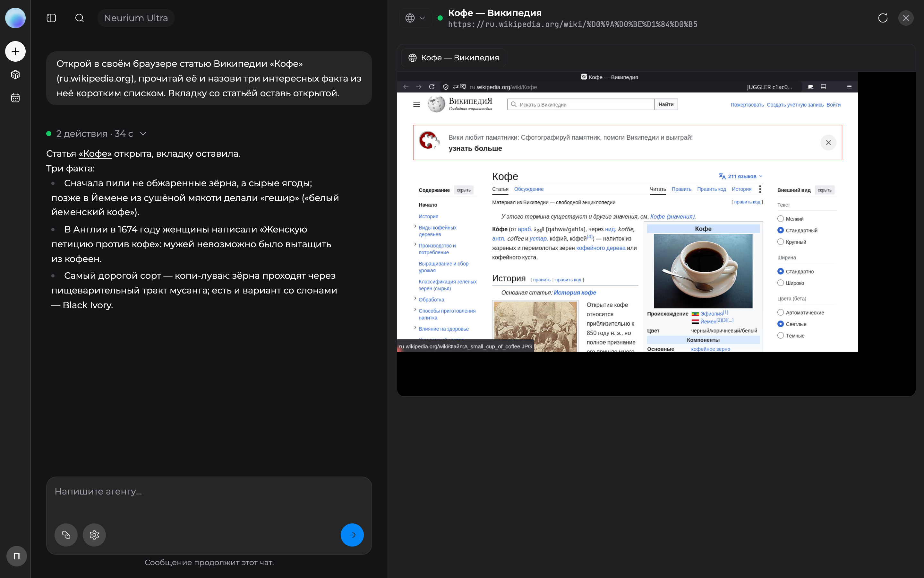The image size is (924, 578).
Task: Open chat search magnifier icon
Action: click(x=80, y=18)
